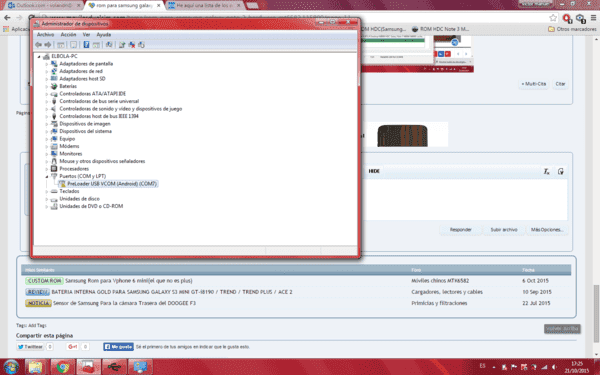Expand the Teclados node
The height and width of the screenshot is (375, 600).
pos(47,191)
